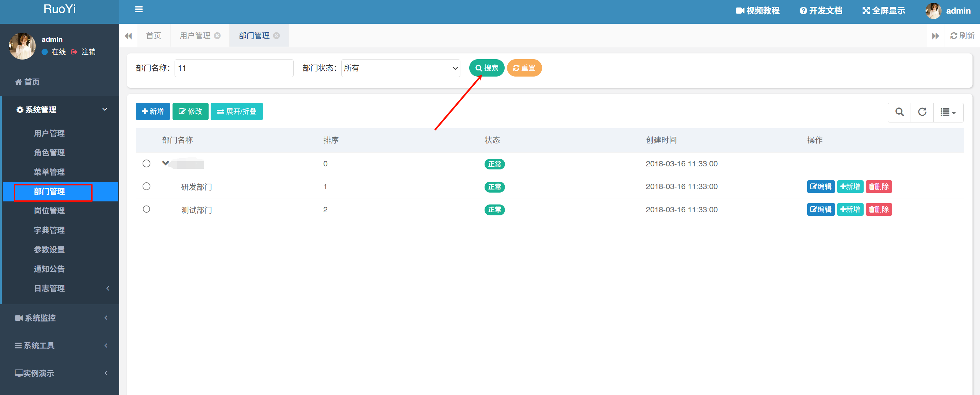Click the hamburger menu collapse icon
Screen dimensions: 980x395
(x=138, y=10)
